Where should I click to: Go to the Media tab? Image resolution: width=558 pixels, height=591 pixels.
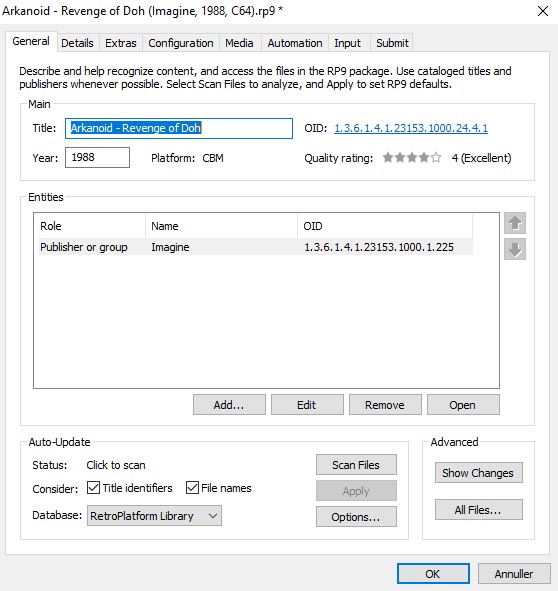pyautogui.click(x=239, y=43)
